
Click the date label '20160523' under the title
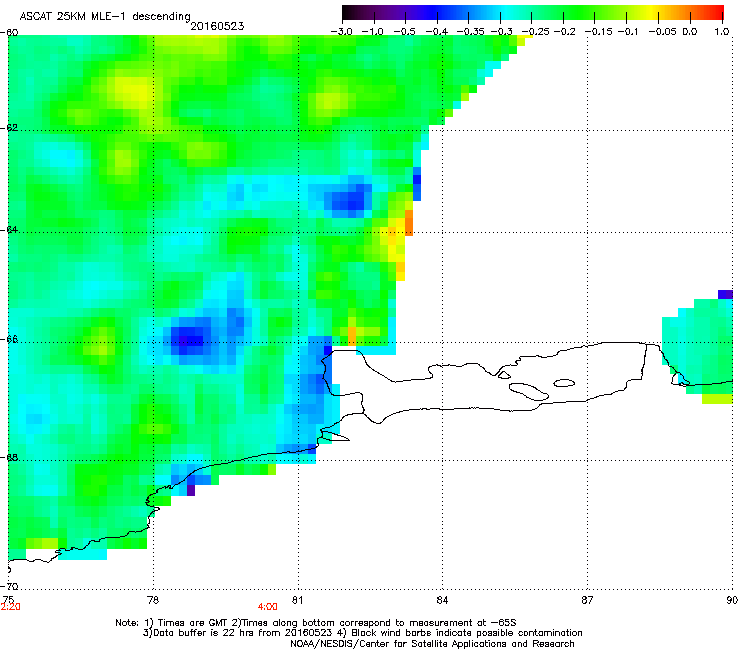click(217, 26)
